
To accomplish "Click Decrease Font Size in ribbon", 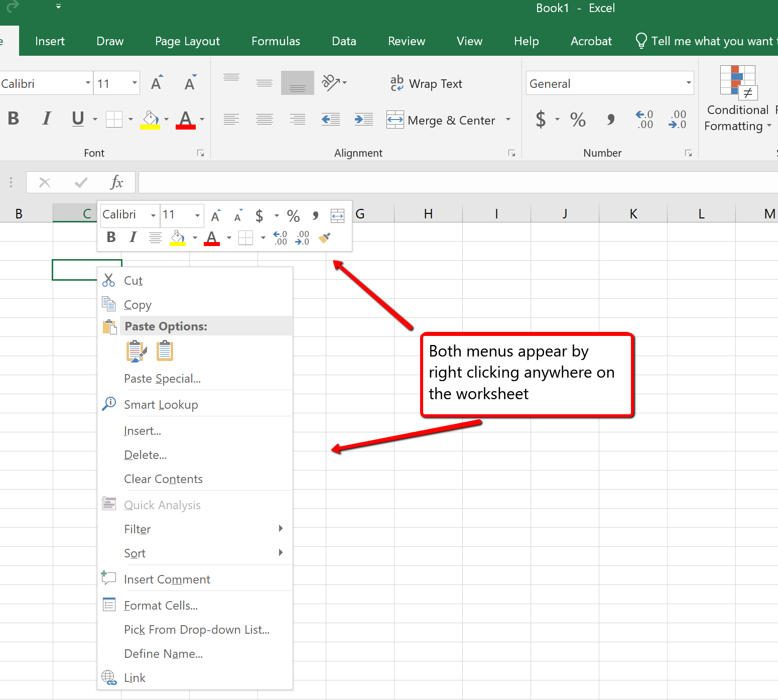I will [190, 83].
